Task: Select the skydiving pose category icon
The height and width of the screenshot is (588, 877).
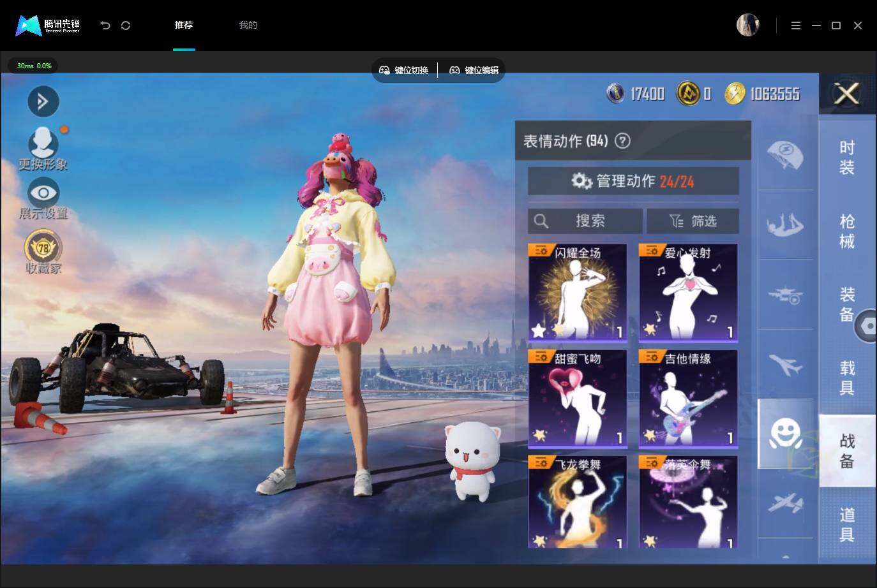Action: [x=785, y=225]
